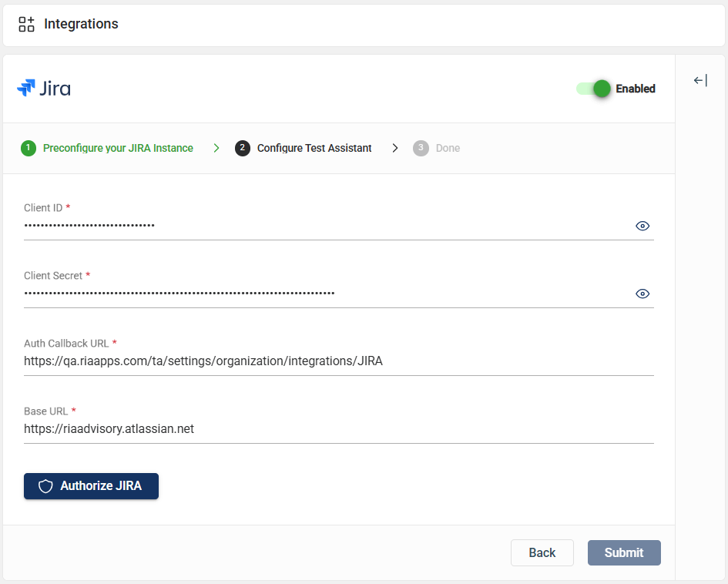Toggle the Jira Enabled switch

(x=594, y=89)
